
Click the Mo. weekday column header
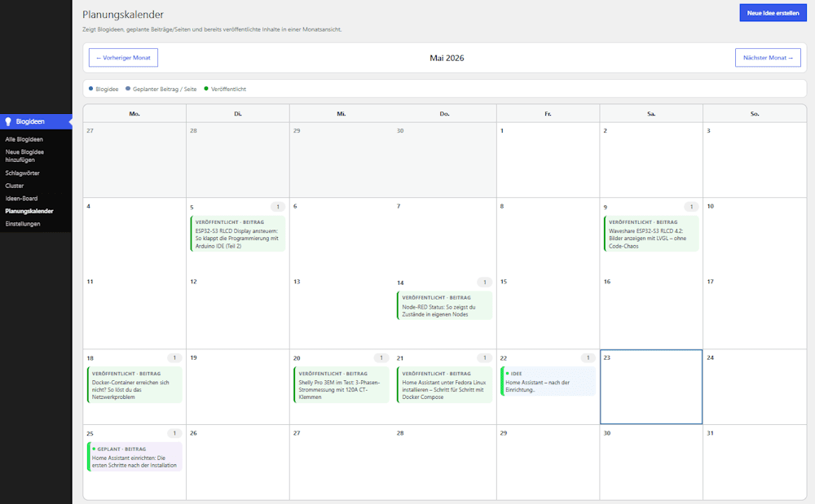(x=134, y=114)
